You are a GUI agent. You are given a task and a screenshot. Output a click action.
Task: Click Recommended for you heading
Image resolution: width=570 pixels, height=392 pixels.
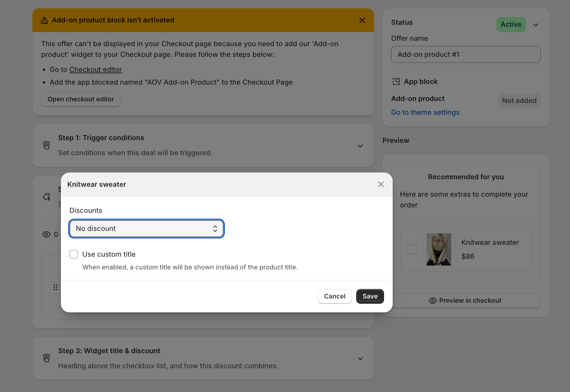click(x=466, y=177)
